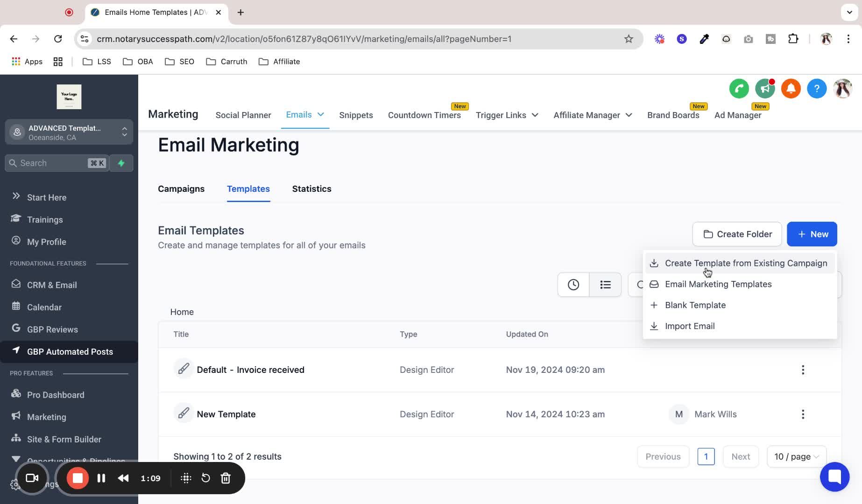Switch to the Campaigns tab
Screen dimensions: 862x504
click(x=181, y=189)
